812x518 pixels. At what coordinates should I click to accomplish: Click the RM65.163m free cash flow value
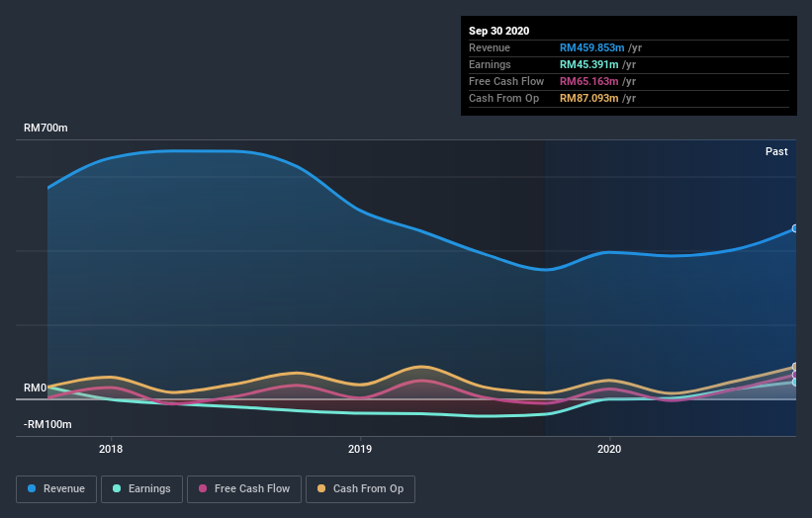click(588, 81)
